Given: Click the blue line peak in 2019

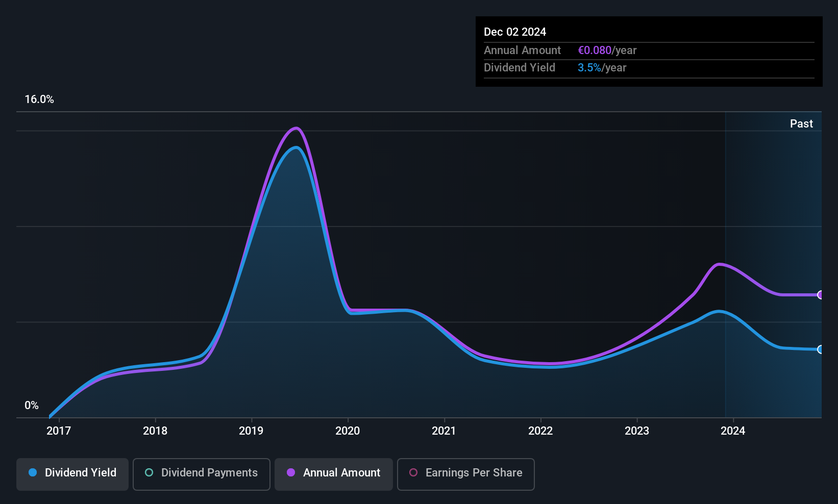Looking at the screenshot, I should pos(296,147).
